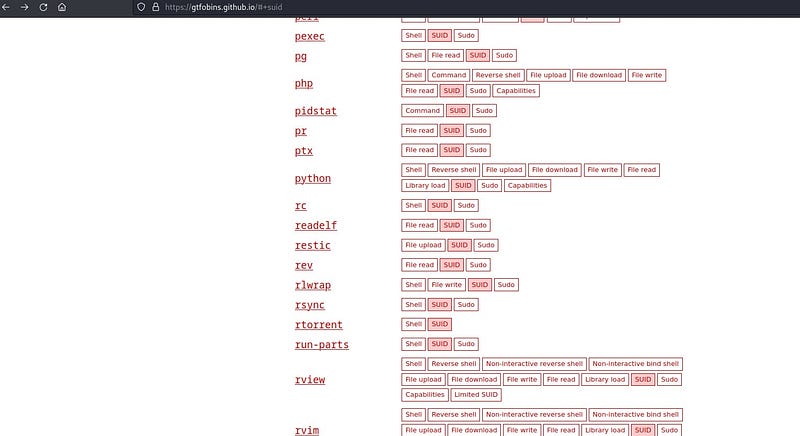Open the tracking protection shield icon

click(x=141, y=7)
